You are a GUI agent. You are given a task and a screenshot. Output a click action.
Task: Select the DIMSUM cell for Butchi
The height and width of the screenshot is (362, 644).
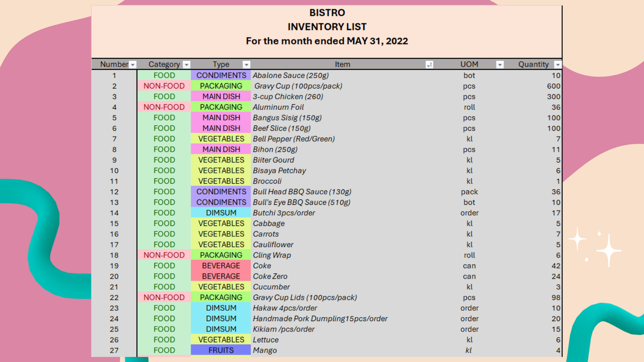[221, 213]
